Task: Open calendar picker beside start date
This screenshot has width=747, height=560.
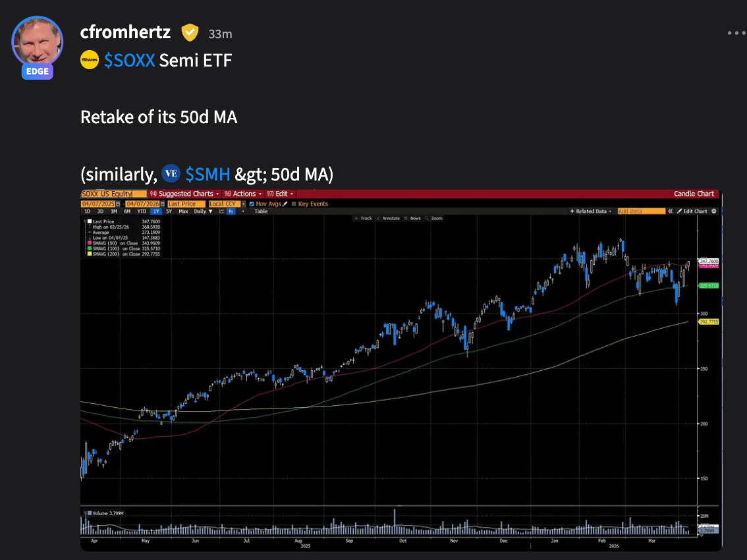Action: [x=118, y=204]
